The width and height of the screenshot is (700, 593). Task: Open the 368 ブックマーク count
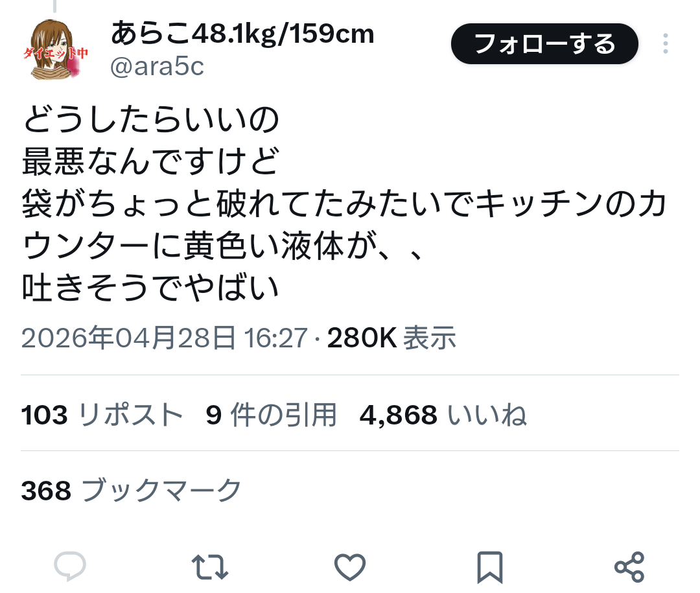(131, 491)
